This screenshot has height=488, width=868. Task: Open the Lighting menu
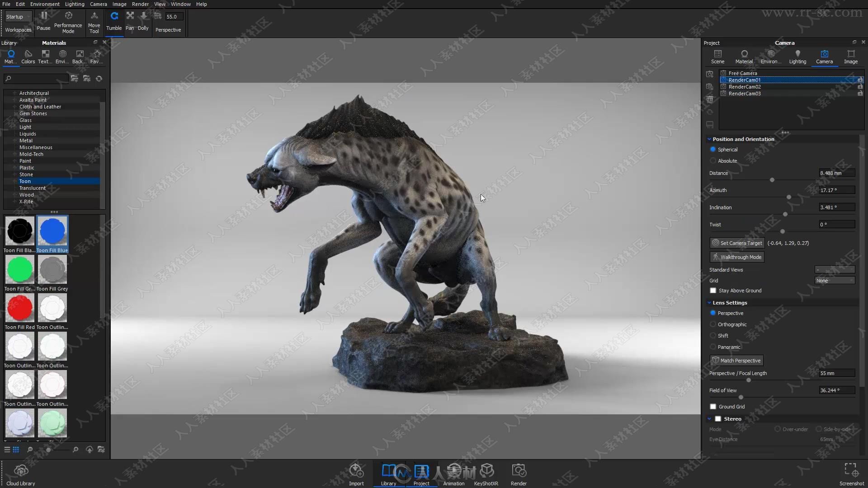(75, 4)
